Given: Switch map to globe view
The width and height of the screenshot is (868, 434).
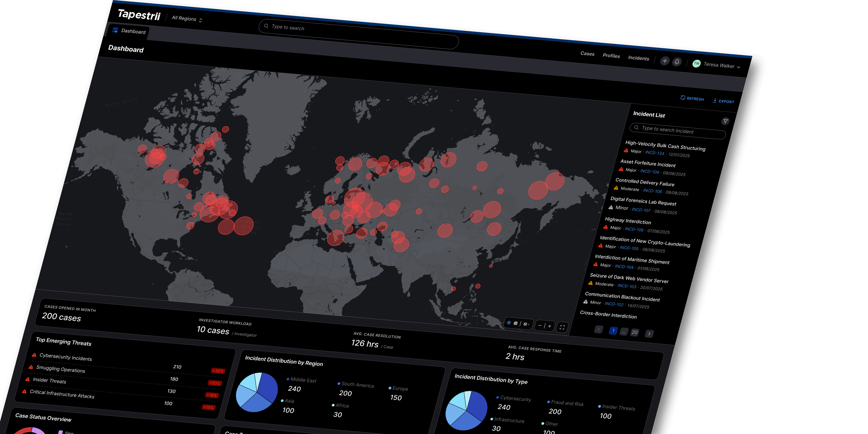Looking at the screenshot, I should click(x=509, y=323).
